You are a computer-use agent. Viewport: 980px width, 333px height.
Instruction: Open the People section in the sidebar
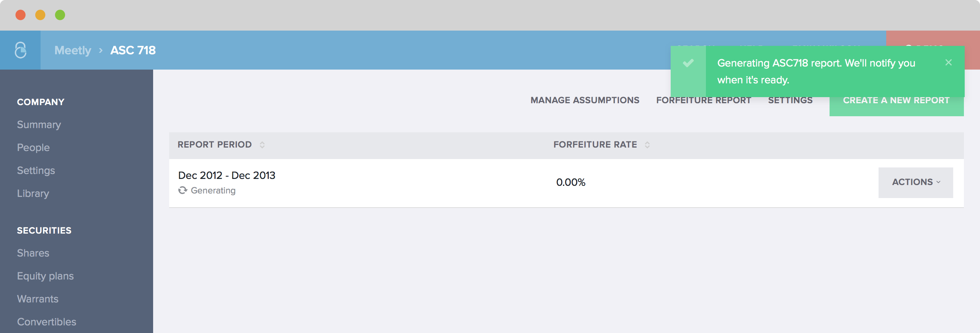(33, 148)
